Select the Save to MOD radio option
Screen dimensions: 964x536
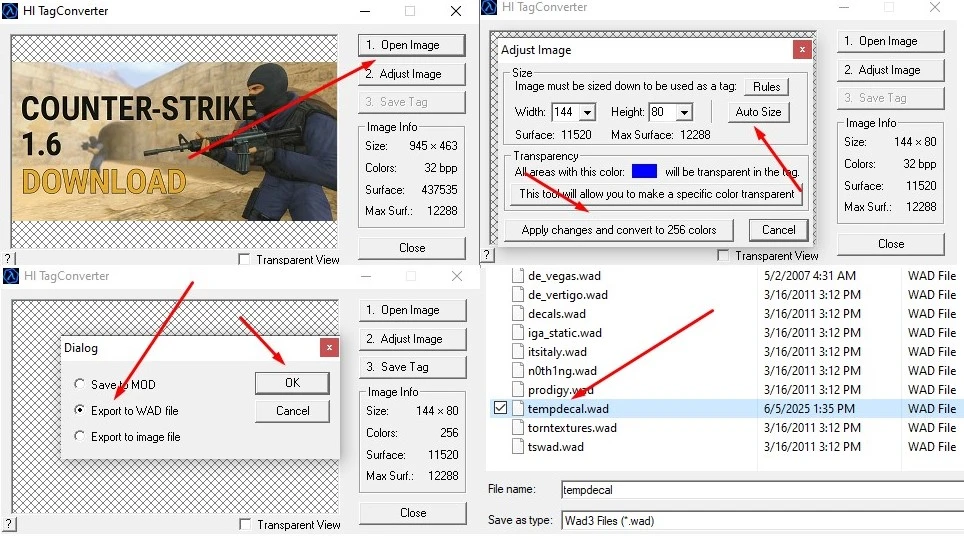tap(79, 384)
